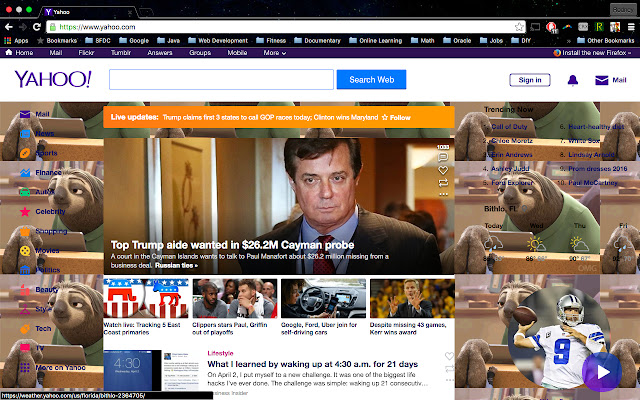Bookmark this page with star icon
The height and width of the screenshot is (400, 640).
pyautogui.click(x=519, y=27)
